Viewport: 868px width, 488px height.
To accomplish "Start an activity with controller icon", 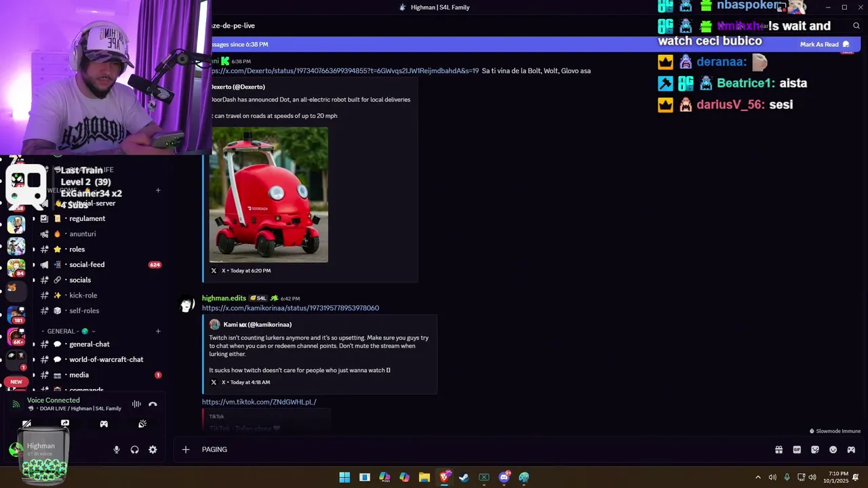I will 104,424.
